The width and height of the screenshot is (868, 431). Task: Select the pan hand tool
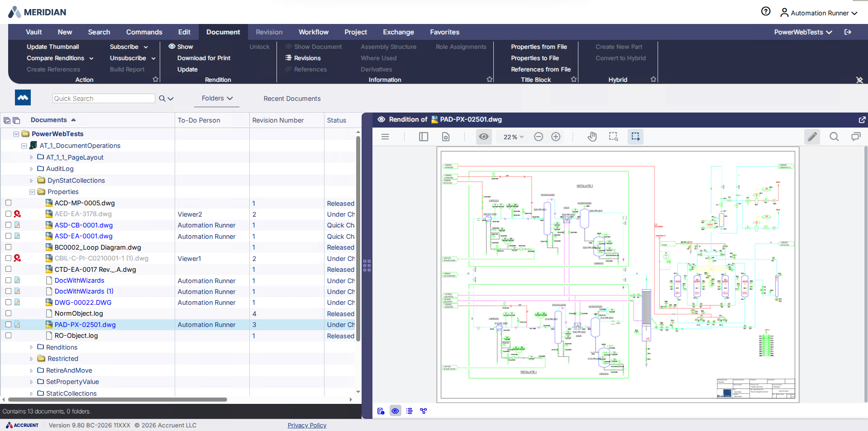[x=592, y=137]
